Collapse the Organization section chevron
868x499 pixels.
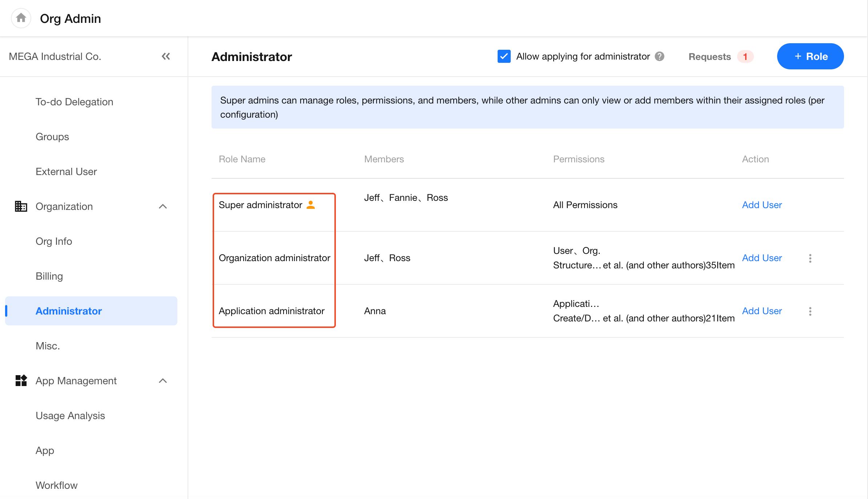pyautogui.click(x=163, y=206)
